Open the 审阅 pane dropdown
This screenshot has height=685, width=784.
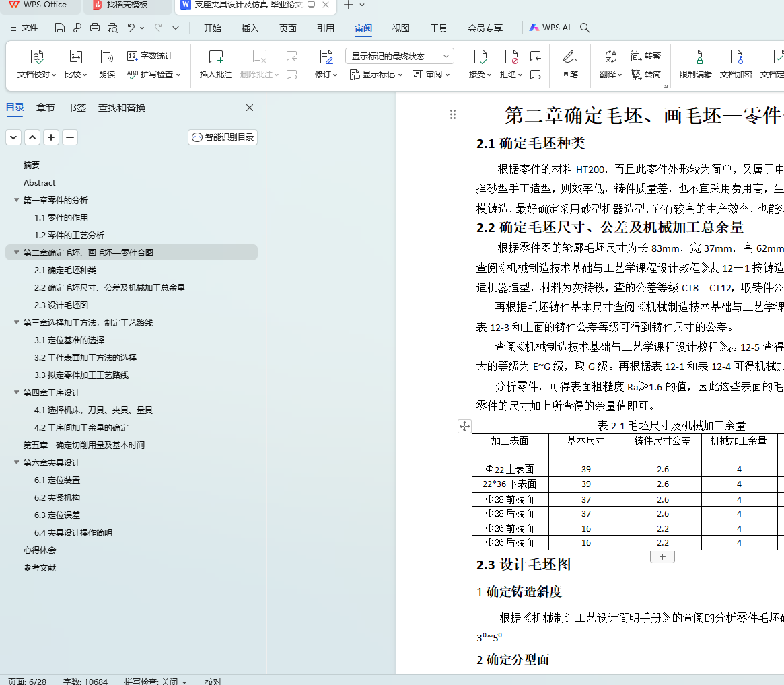coord(431,75)
